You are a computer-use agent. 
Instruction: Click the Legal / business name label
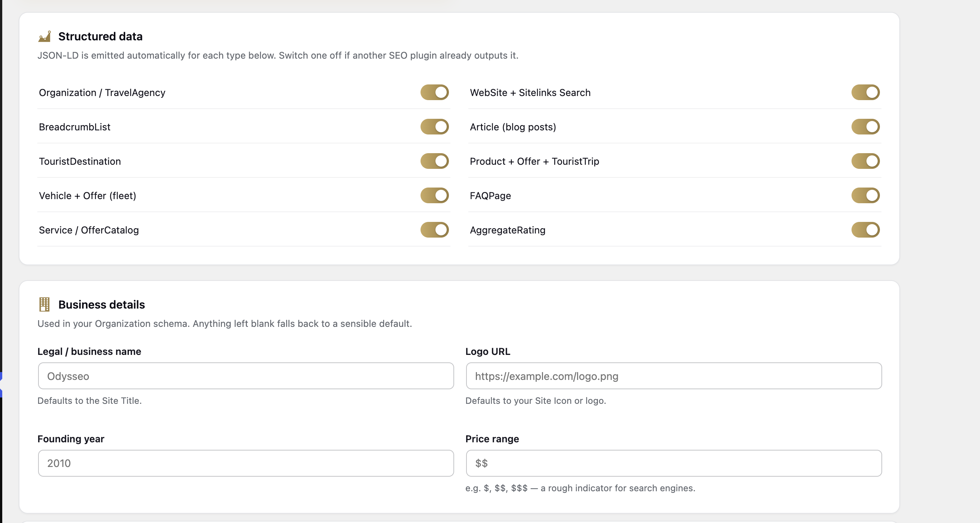click(89, 351)
